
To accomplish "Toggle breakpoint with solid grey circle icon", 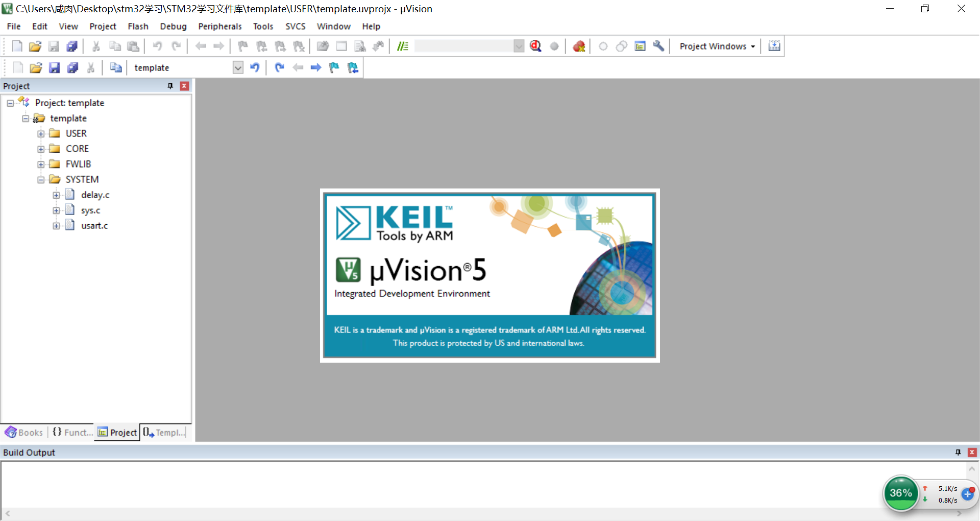I will click(554, 46).
